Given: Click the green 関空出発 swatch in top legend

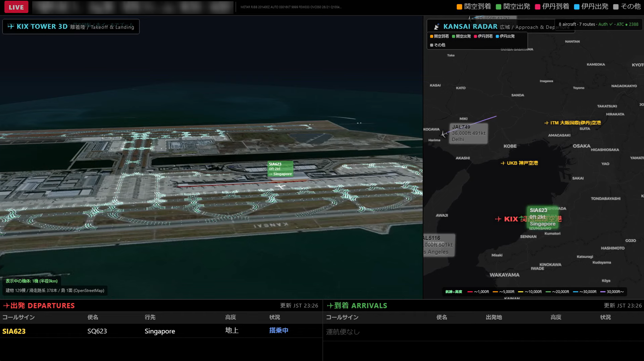Looking at the screenshot, I should [498, 7].
